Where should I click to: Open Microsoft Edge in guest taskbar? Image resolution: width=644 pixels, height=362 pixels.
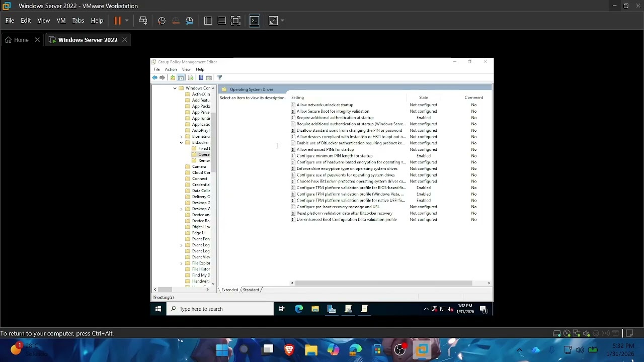[x=299, y=309]
